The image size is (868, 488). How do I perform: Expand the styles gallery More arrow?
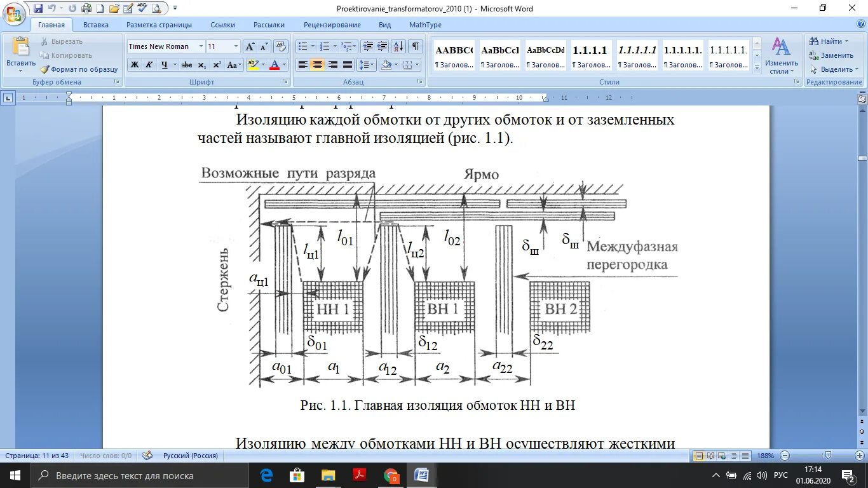[756, 66]
